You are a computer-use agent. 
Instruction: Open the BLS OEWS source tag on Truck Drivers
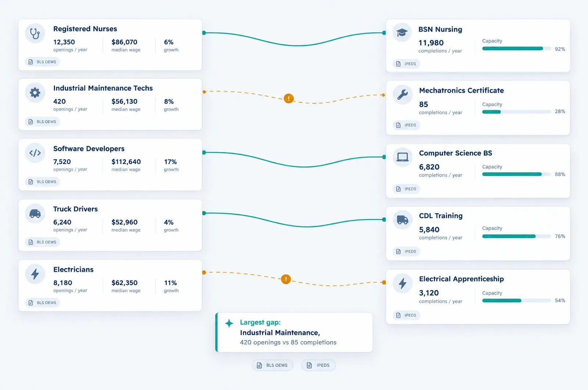(43, 242)
